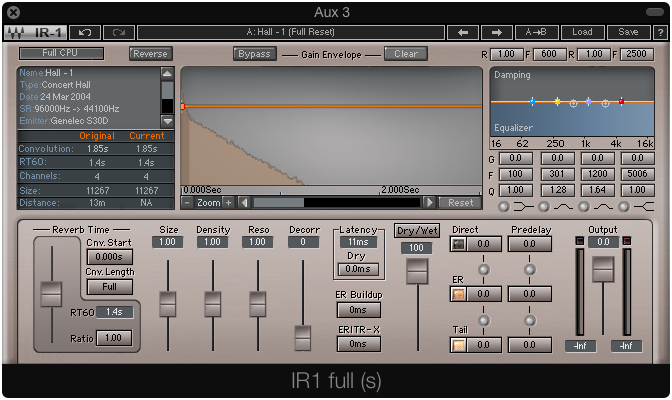
Task: Copy setup A to B
Action: tap(536, 32)
